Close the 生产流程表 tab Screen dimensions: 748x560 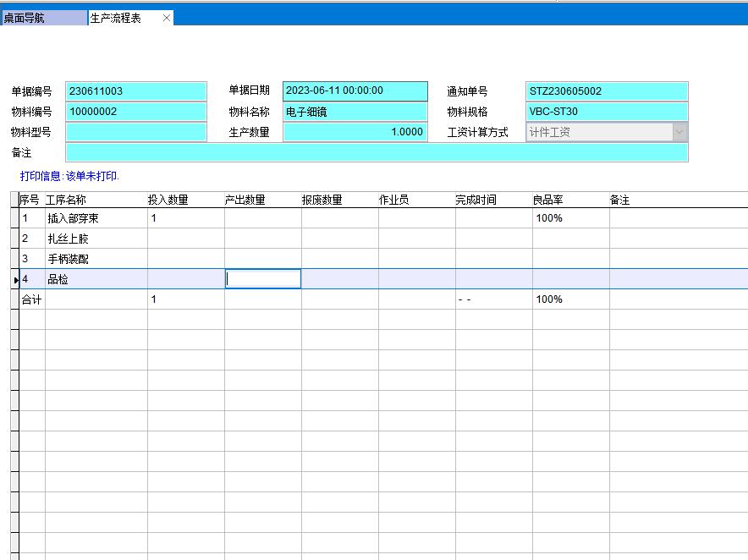pos(167,18)
